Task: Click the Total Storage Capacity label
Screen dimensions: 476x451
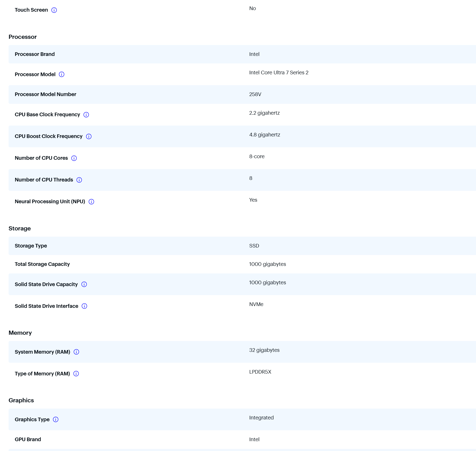Action: [x=42, y=264]
